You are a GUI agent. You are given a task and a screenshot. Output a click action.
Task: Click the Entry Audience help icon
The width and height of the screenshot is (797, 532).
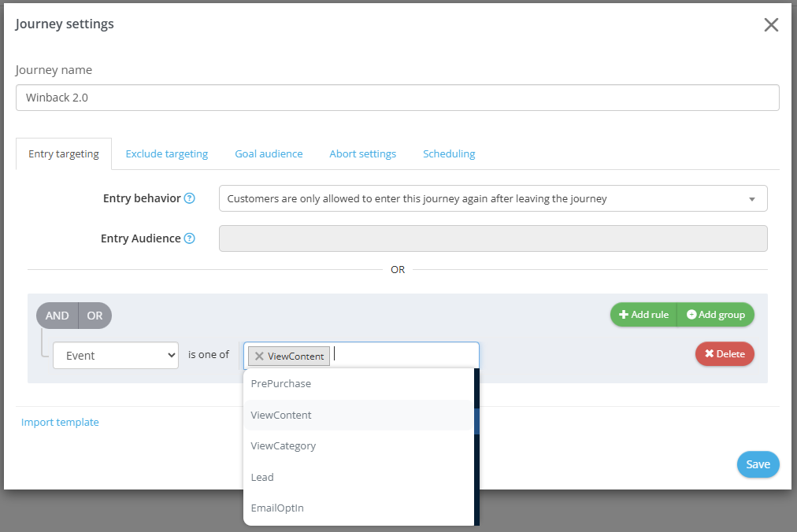pos(190,238)
